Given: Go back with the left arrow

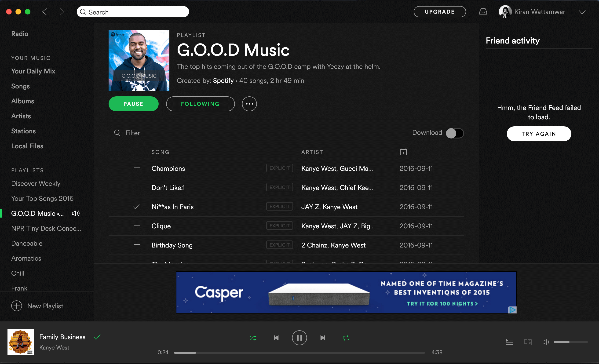Looking at the screenshot, I should 44,12.
